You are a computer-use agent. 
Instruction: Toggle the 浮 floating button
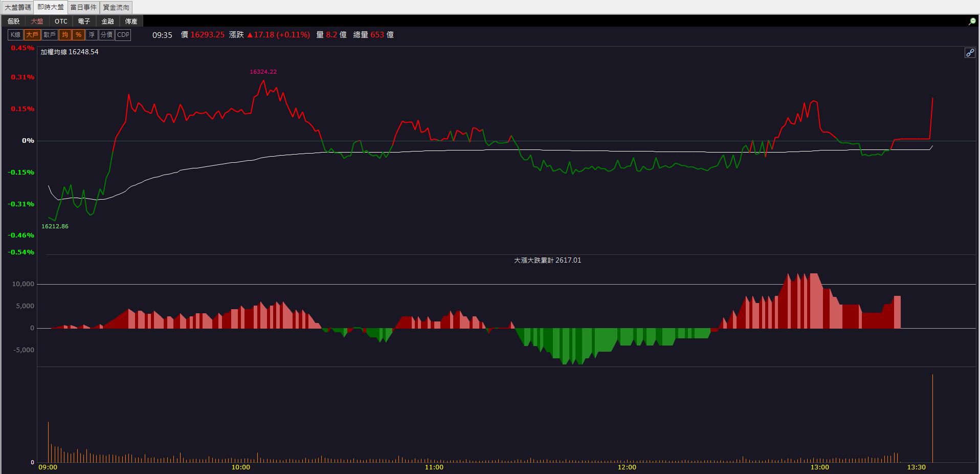pos(92,35)
